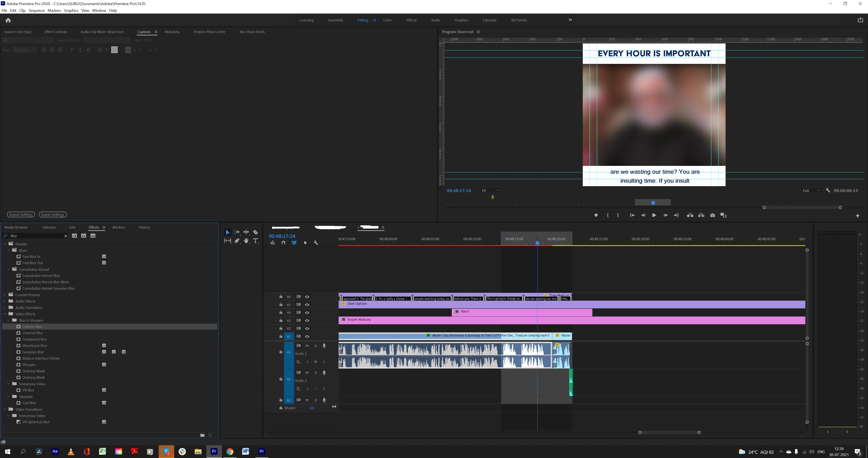Open the Fit zoom level dropdown
Image resolution: width=868 pixels, height=458 pixels.
490,191
